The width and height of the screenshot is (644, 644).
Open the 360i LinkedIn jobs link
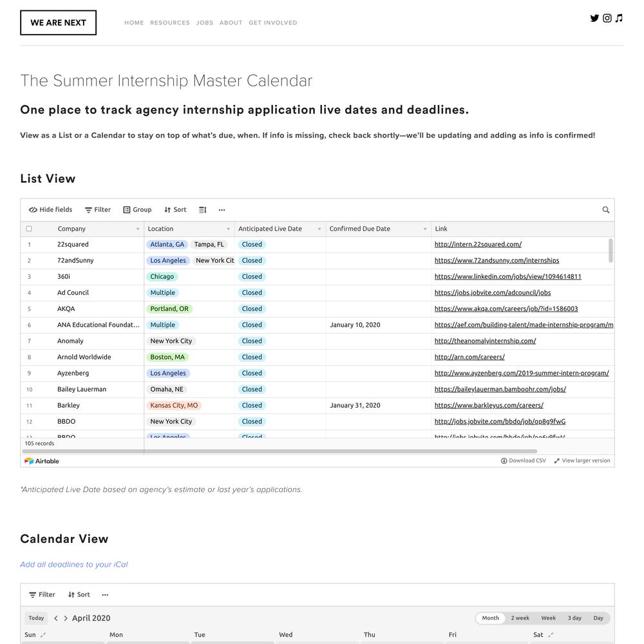508,276
